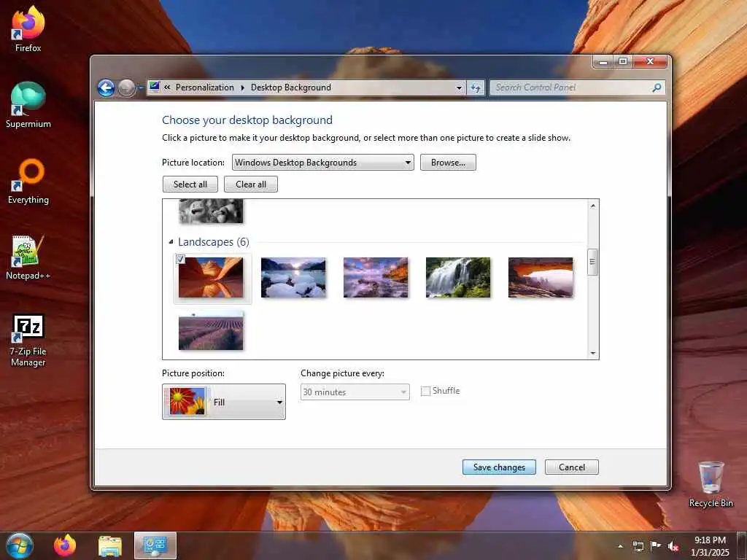This screenshot has width=747, height=560.
Task: Select the lavender field wallpaper thumbnail
Action: click(211, 330)
